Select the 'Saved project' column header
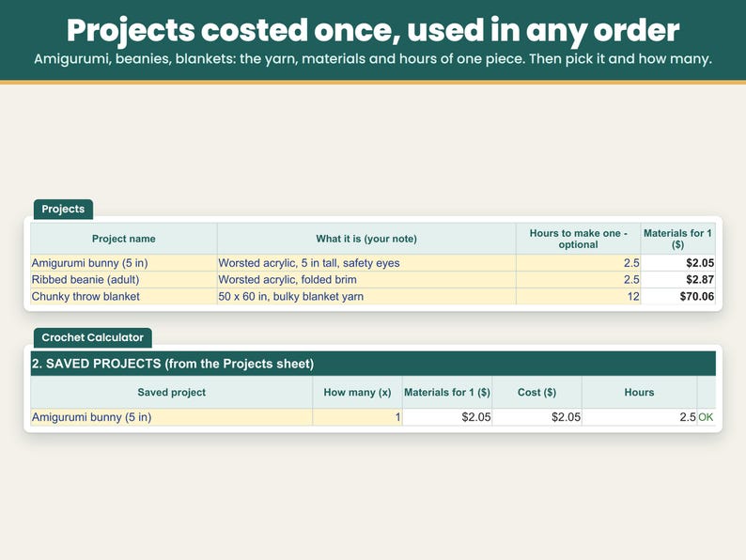The width and height of the screenshot is (746, 560). (x=171, y=393)
